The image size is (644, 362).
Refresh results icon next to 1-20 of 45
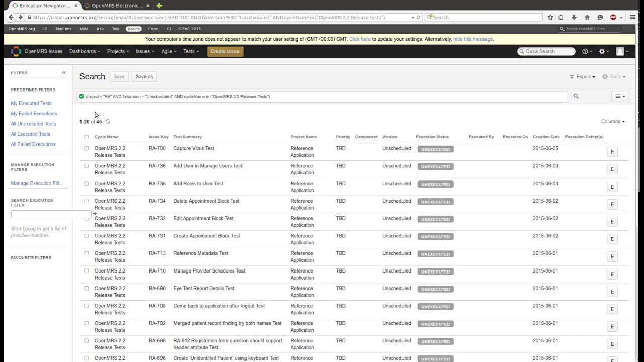pyautogui.click(x=108, y=122)
